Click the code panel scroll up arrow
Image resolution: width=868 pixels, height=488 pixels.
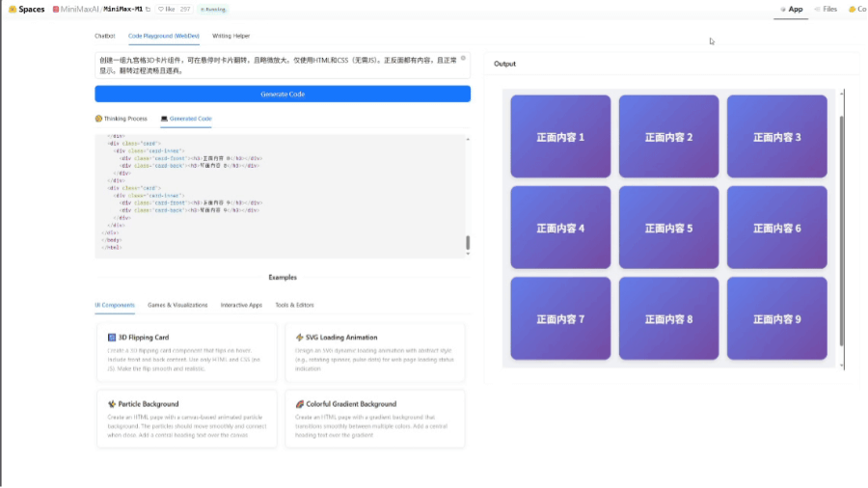pos(468,140)
